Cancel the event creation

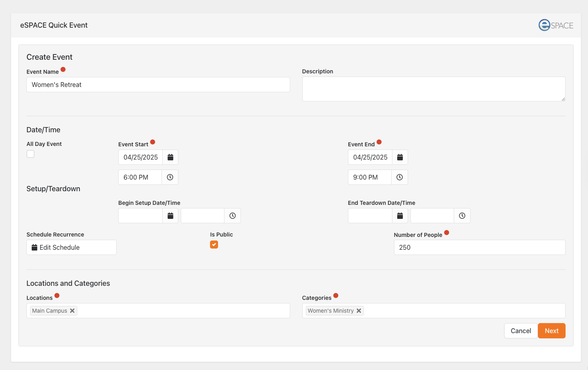521,331
